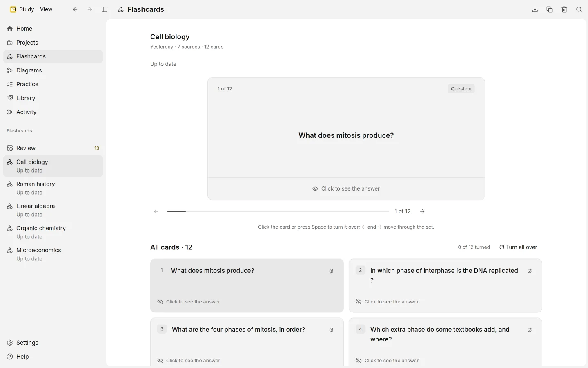Reveal the answer on the main flashcard
588x368 pixels.
(346, 188)
